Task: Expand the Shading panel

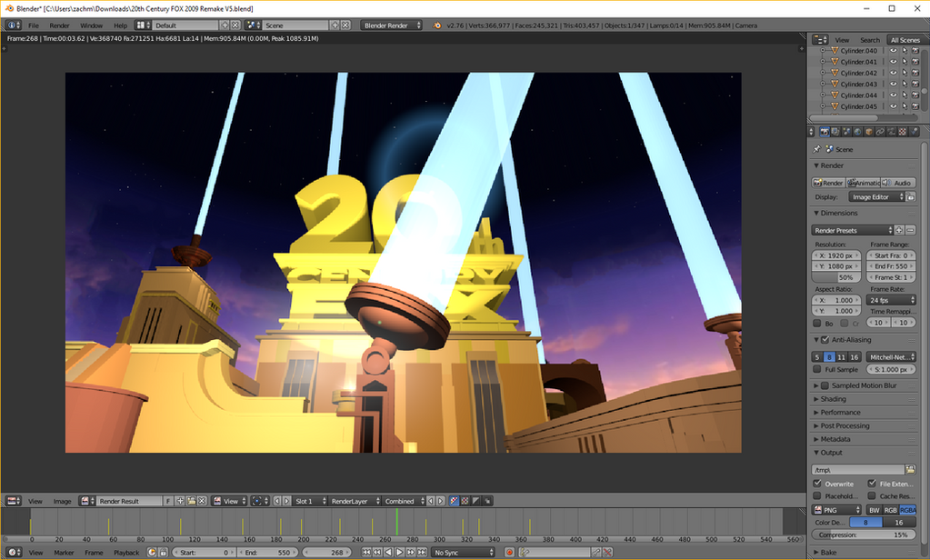Action: pos(833,399)
